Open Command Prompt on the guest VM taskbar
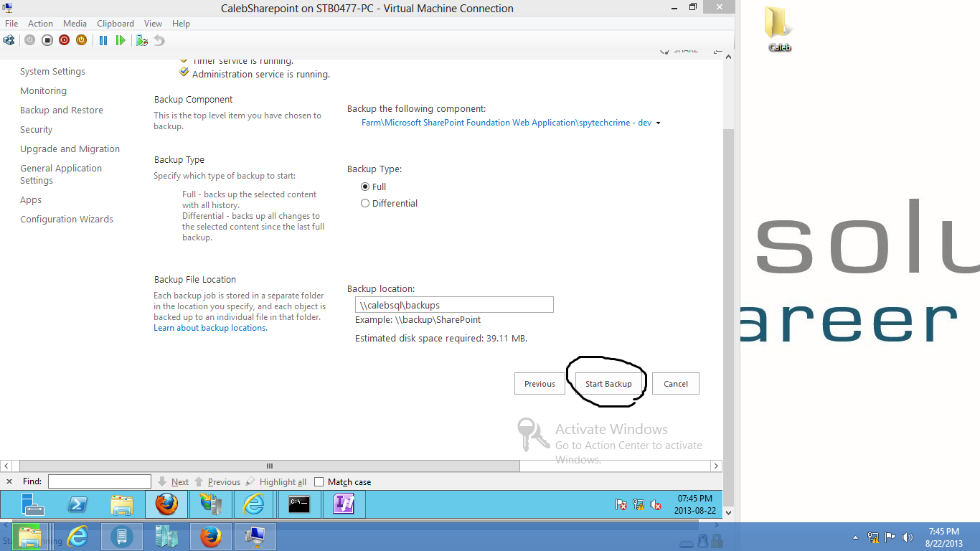This screenshot has height=551, width=980. point(299,504)
